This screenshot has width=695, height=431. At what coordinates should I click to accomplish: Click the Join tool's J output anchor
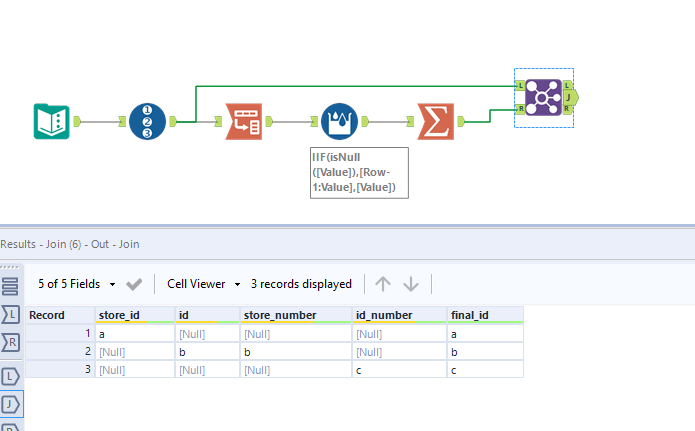571,98
